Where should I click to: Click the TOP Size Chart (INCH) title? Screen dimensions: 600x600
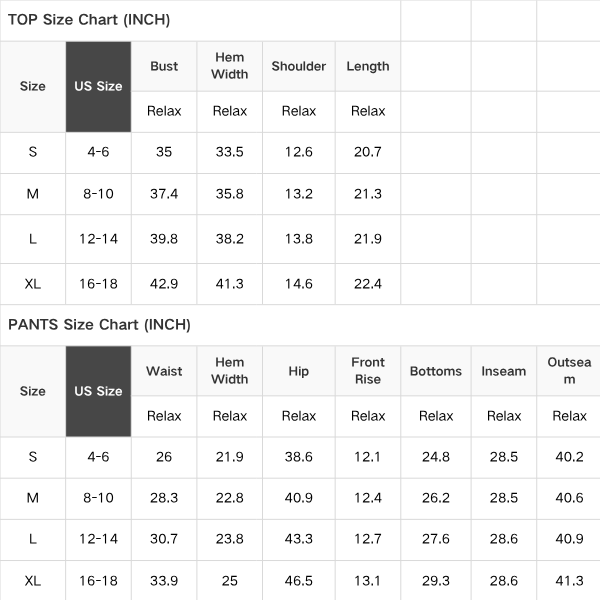click(89, 20)
